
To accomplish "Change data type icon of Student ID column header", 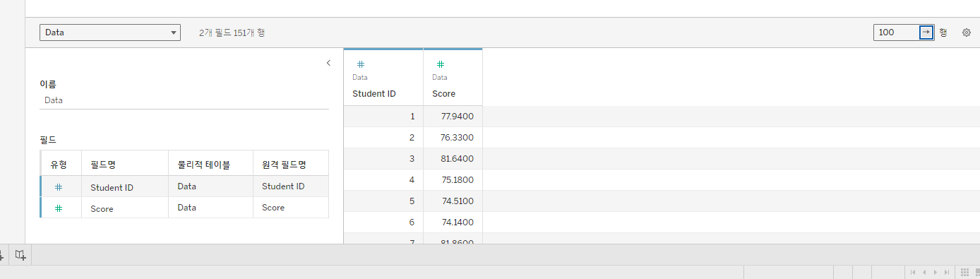I will 360,64.
